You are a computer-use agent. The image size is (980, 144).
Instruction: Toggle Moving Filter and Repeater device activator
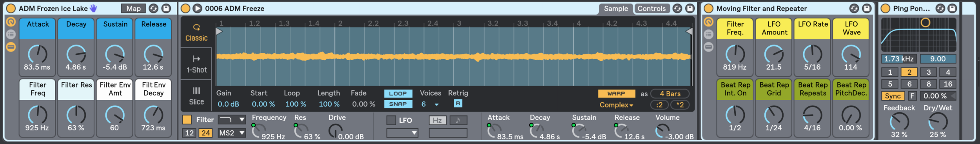(x=708, y=8)
